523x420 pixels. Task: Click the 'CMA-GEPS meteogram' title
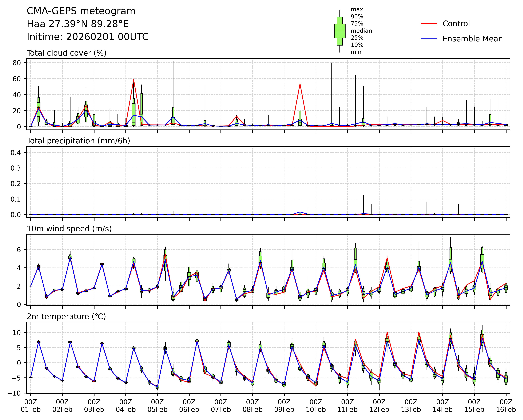tap(81, 11)
